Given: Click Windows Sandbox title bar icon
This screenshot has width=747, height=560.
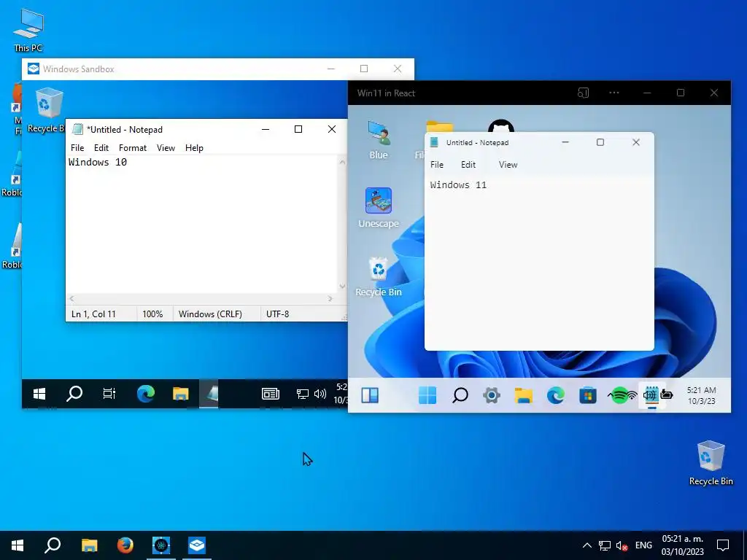Looking at the screenshot, I should pos(34,69).
